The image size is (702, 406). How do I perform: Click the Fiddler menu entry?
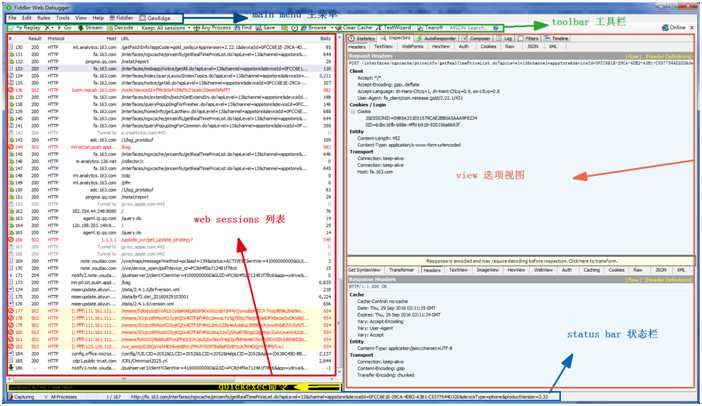tap(122, 18)
